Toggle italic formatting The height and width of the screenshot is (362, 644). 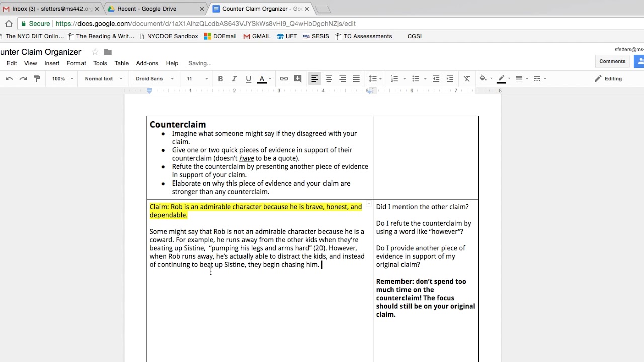(234, 79)
